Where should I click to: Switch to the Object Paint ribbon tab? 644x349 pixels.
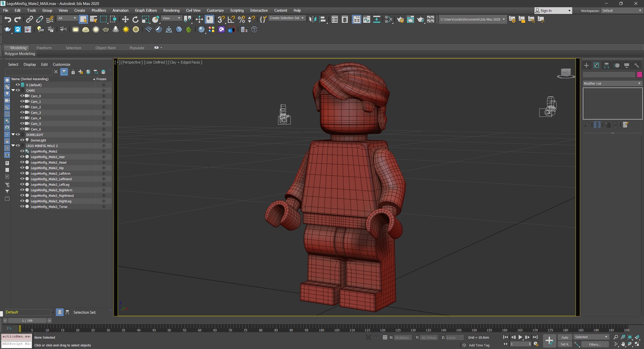pyautogui.click(x=105, y=48)
